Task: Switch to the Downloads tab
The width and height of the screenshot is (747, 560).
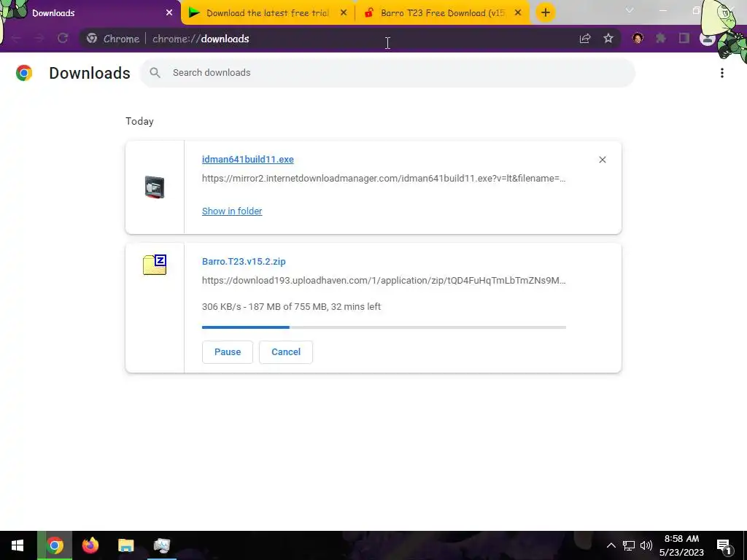Action: click(90, 13)
